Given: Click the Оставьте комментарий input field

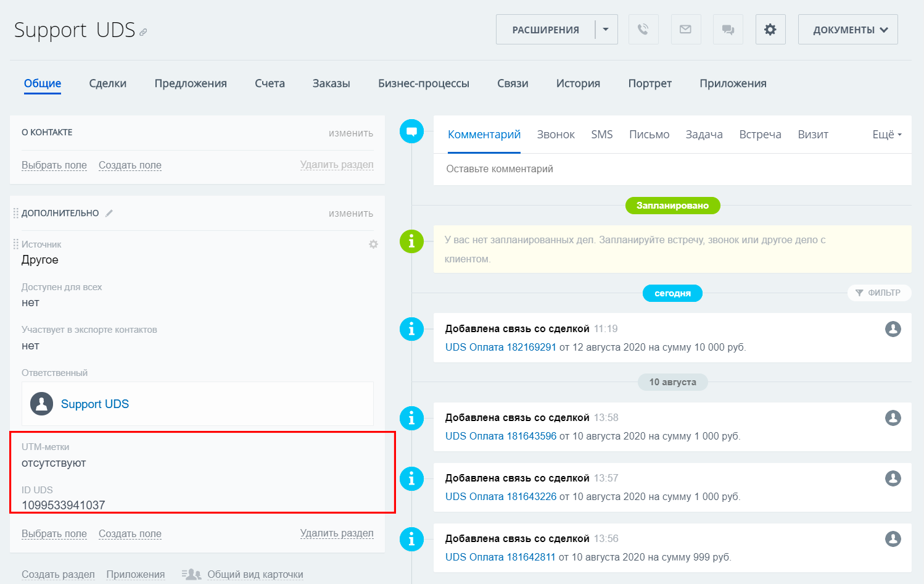Looking at the screenshot, I should click(x=672, y=169).
